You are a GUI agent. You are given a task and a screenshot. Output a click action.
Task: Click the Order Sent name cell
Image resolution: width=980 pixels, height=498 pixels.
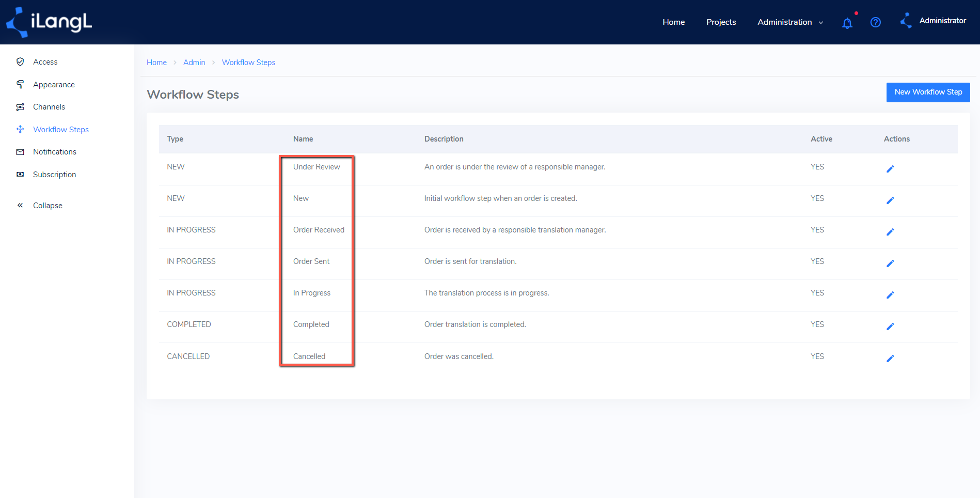click(311, 261)
